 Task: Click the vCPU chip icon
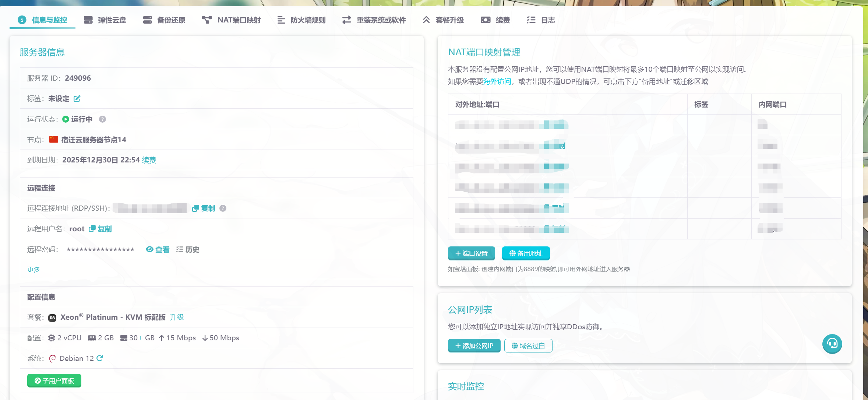52,338
